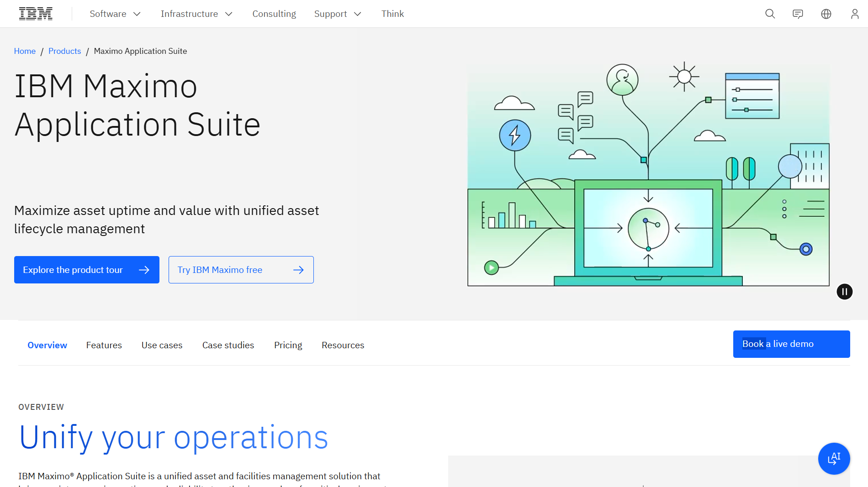
Task: Expand the Software menu
Action: click(115, 14)
